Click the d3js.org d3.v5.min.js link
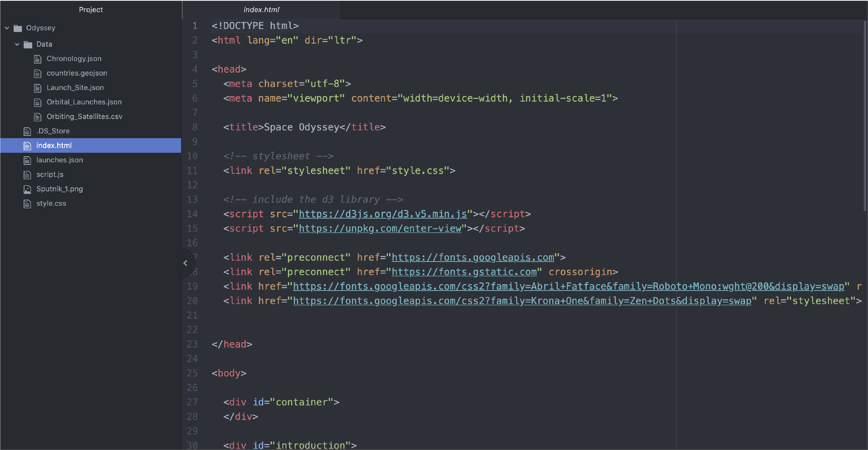868x450 pixels. coord(383,214)
